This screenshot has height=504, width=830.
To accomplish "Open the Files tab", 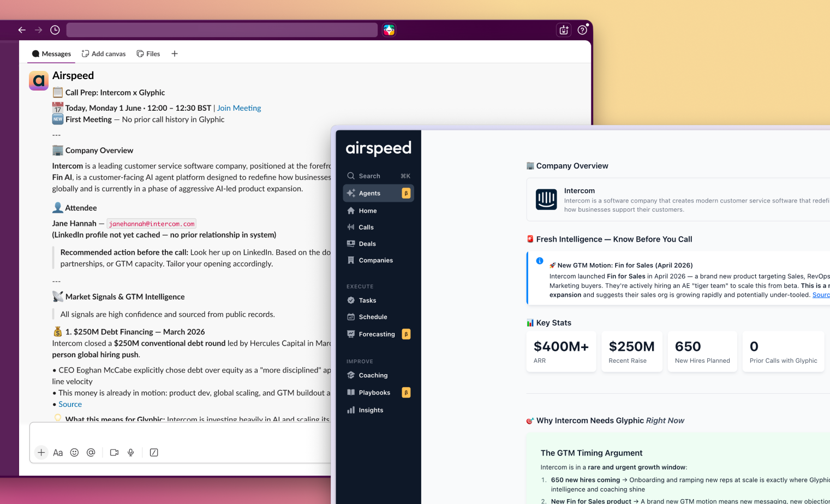I will pyautogui.click(x=148, y=53).
